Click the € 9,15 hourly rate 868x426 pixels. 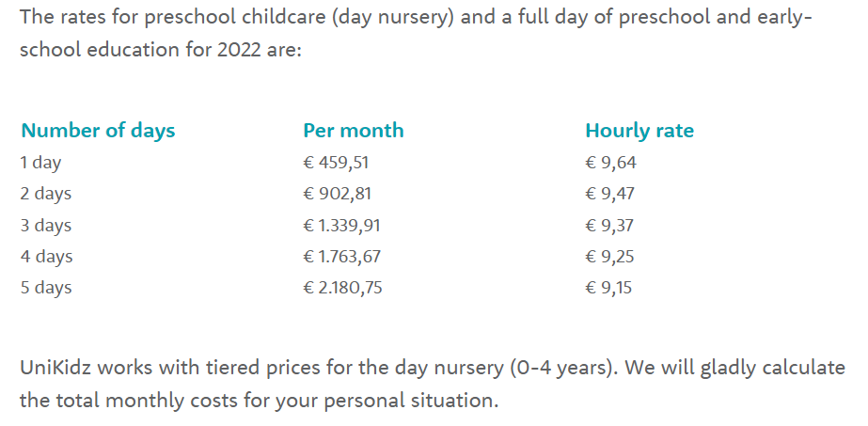click(x=608, y=287)
